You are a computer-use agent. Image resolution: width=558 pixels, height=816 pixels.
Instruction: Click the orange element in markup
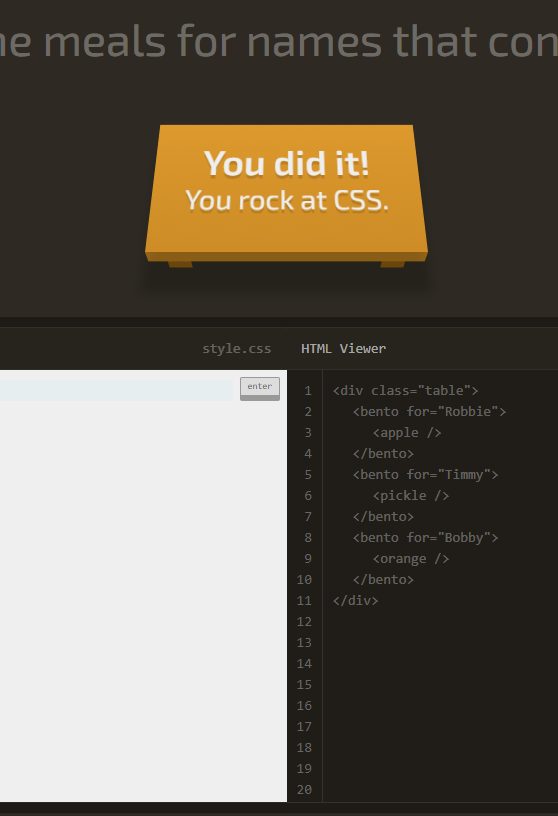pyautogui.click(x=411, y=558)
